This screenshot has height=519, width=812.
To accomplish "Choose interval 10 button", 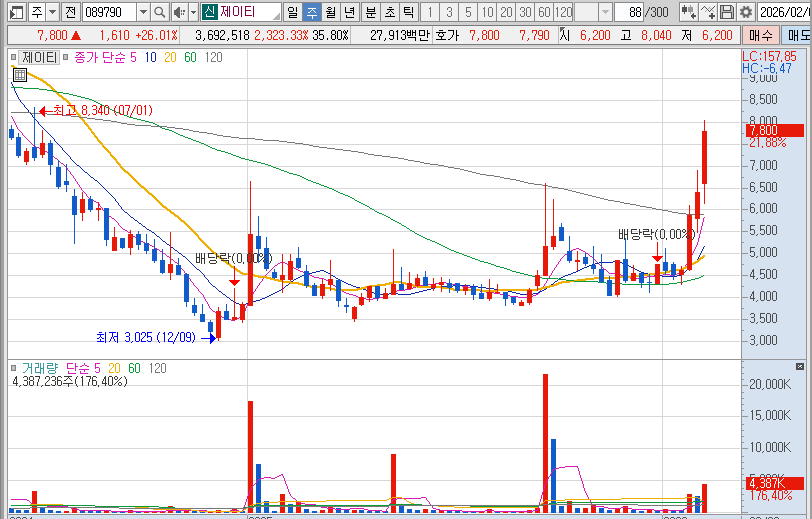I will pos(487,11).
